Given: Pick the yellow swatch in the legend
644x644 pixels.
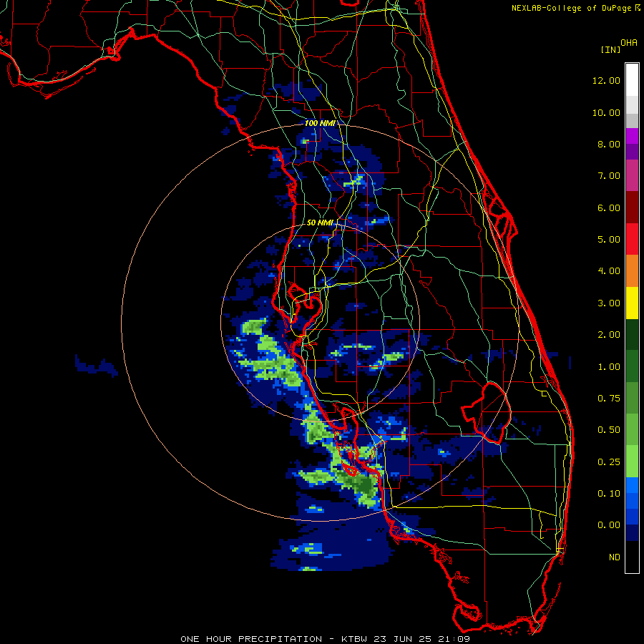Looking at the screenshot, I should click(x=632, y=303).
